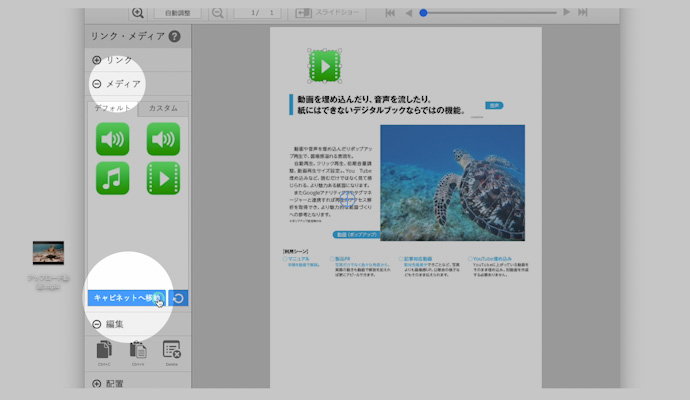
Task: Select the music note media icon
Action: point(113,178)
